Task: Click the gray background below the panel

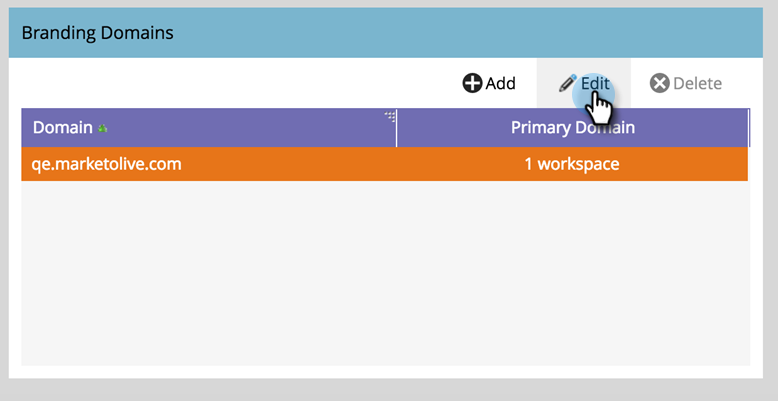Action: coord(388,391)
